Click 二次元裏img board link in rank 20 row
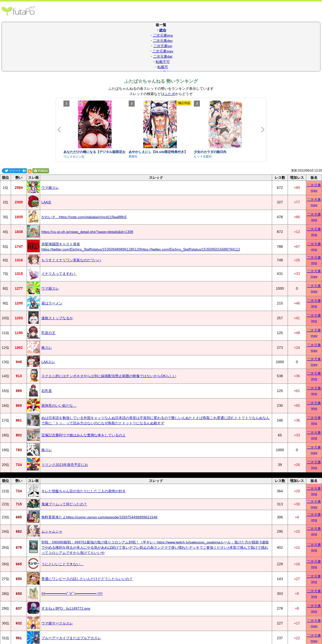This screenshot has height=644, width=322. tap(314, 465)
